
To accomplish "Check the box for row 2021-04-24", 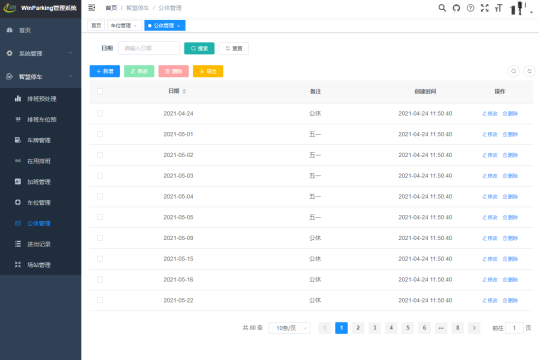I will click(x=100, y=113).
